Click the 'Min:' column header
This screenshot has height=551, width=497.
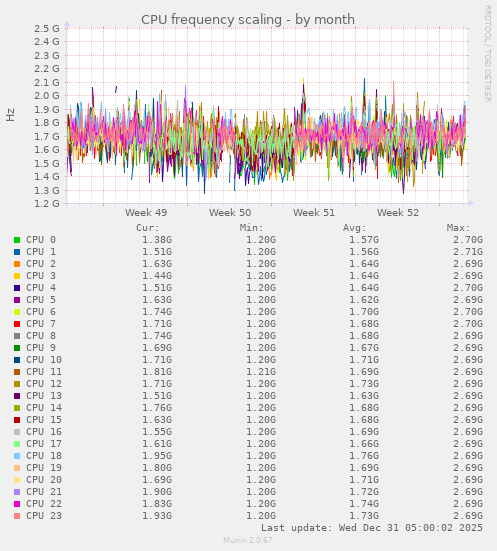point(252,228)
